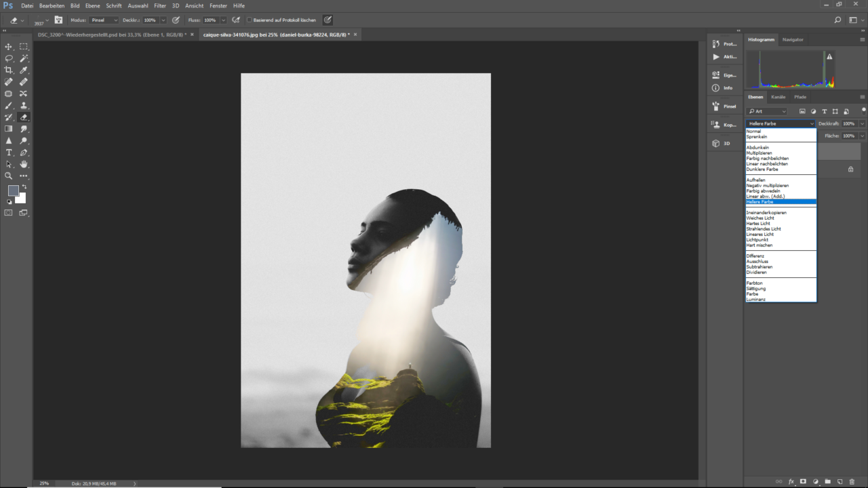Open the Fluss flow dropdown arrow
The image size is (868, 488).
tap(223, 20)
